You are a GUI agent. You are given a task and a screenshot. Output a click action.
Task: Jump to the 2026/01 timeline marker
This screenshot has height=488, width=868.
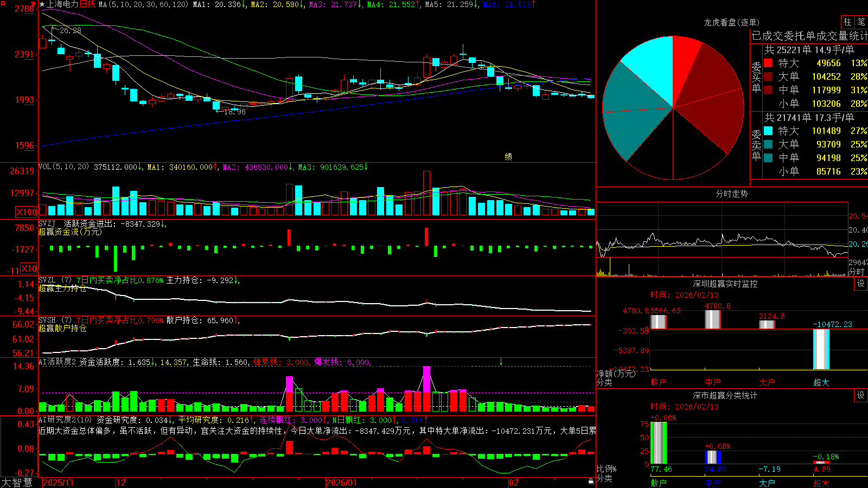tap(341, 483)
